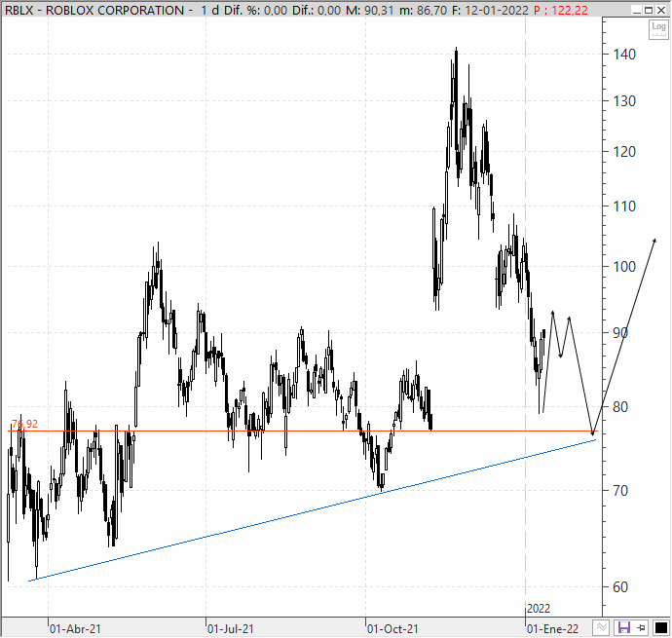Click the 60 price axis label
The width and height of the screenshot is (672, 638).
[x=620, y=587]
